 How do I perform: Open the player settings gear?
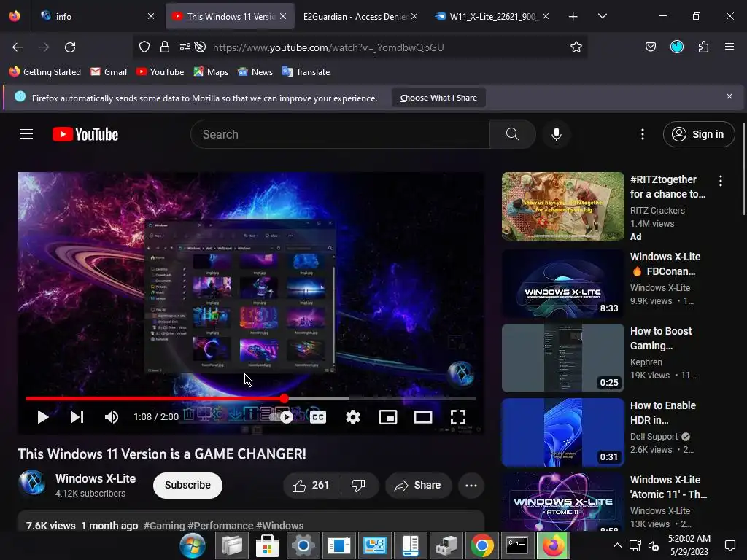(353, 417)
